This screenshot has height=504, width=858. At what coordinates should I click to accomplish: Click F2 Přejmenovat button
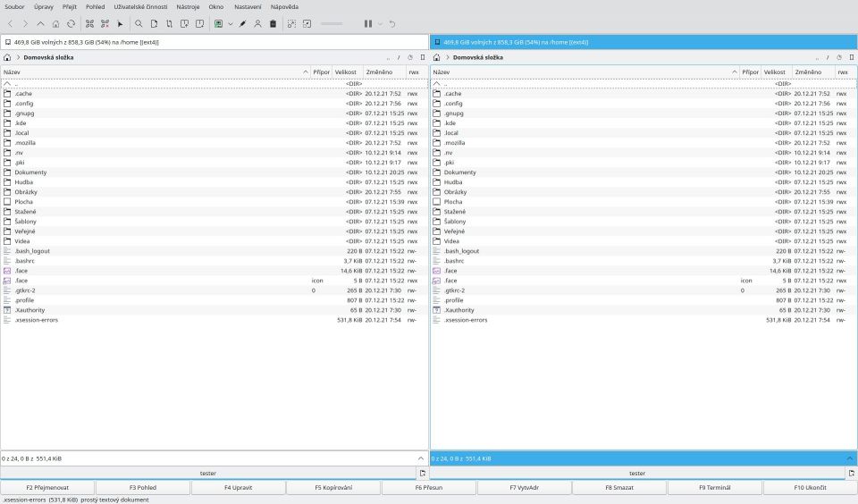[47, 488]
